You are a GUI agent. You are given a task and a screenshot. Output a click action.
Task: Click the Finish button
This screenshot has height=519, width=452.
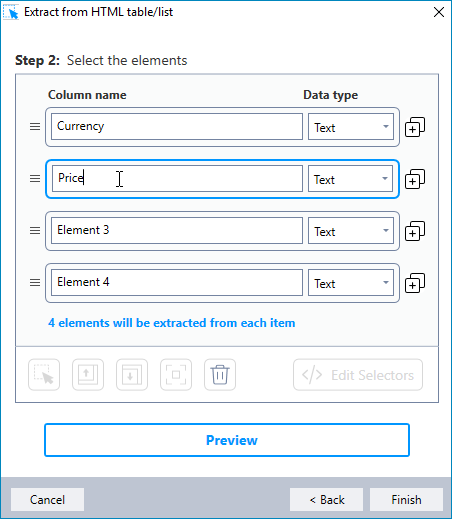[406, 500]
